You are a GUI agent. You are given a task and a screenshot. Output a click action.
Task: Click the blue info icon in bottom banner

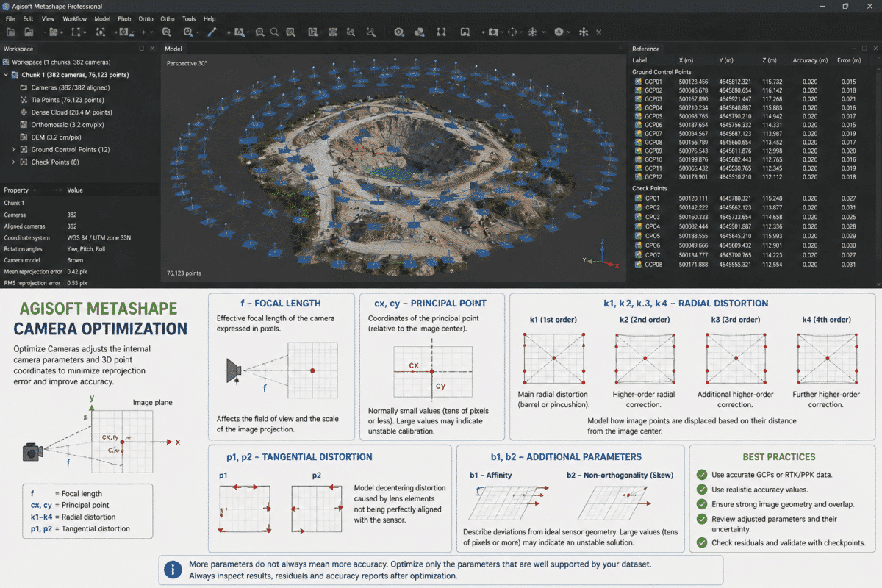173,569
